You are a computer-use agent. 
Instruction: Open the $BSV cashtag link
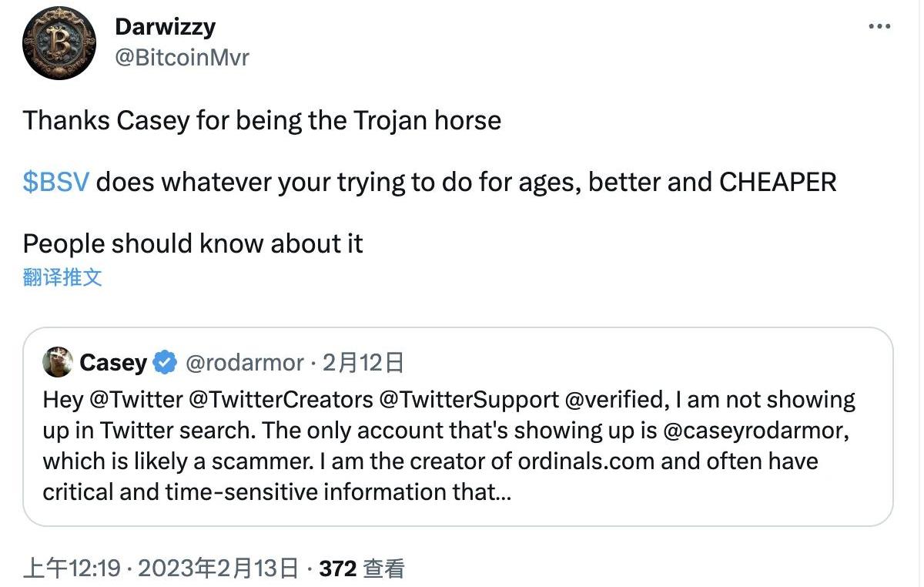point(56,182)
